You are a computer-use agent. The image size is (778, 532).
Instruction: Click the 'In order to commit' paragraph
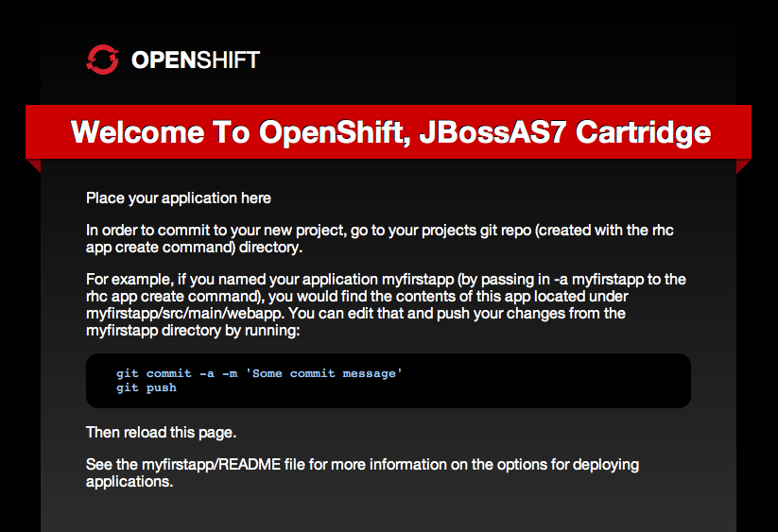point(380,238)
